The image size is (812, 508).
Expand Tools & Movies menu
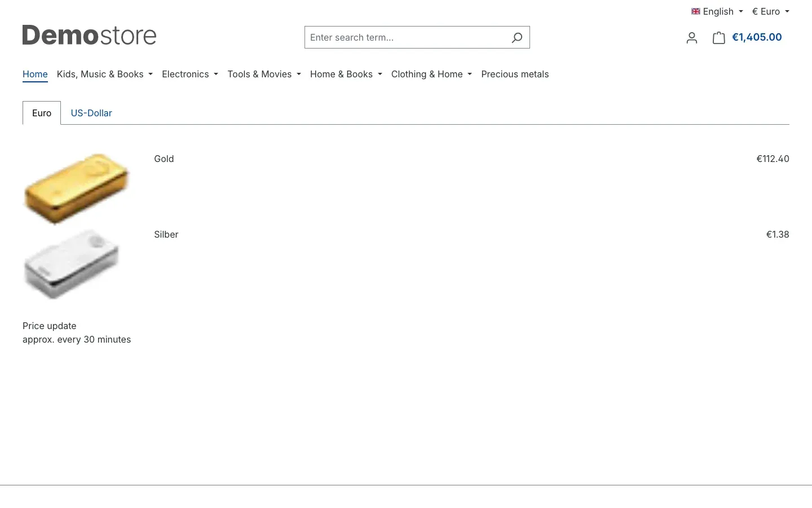pos(264,74)
